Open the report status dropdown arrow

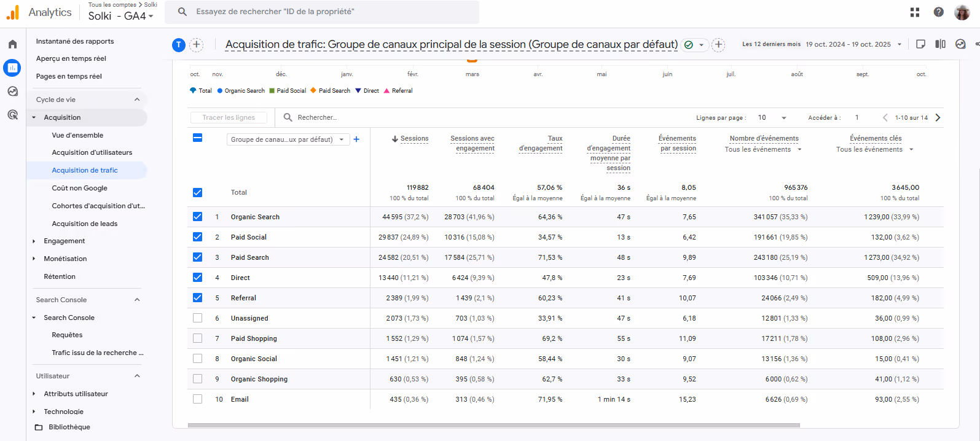point(701,45)
